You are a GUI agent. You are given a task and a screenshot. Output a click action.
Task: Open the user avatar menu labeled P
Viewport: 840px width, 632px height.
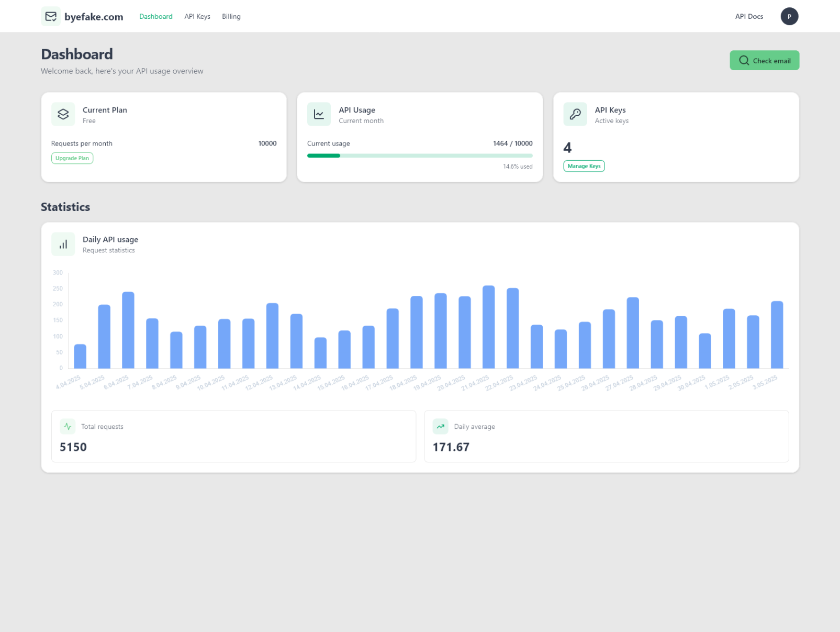789,17
